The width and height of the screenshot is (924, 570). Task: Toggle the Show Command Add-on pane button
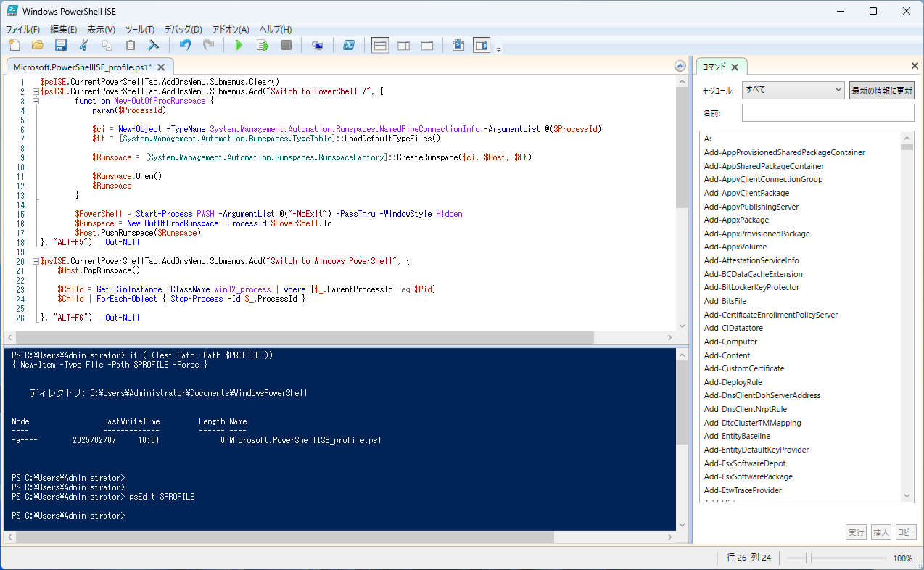pyautogui.click(x=482, y=46)
